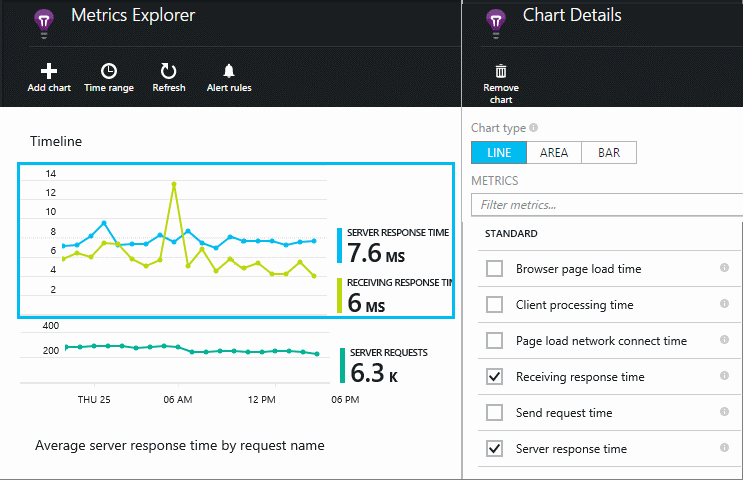This screenshot has width=743, height=480.
Task: Click the green spike point on response chart
Action: click(174, 184)
